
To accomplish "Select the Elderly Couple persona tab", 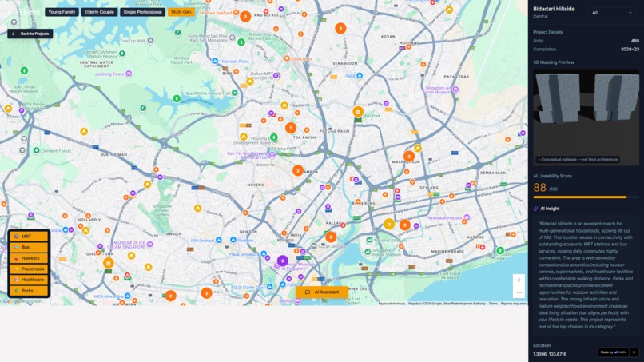I will (99, 12).
